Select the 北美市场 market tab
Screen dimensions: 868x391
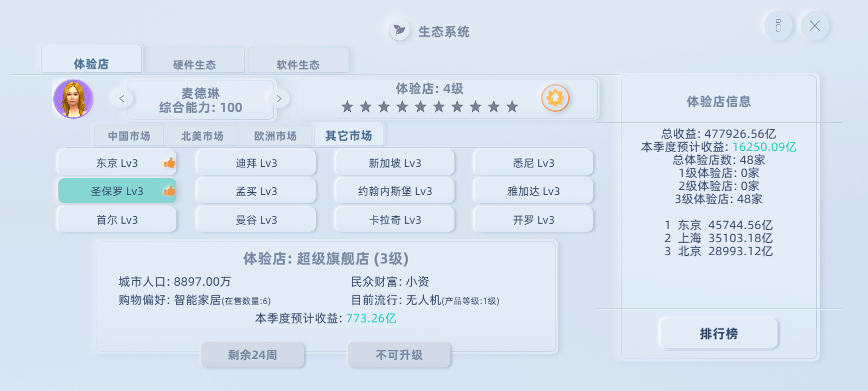tap(202, 136)
